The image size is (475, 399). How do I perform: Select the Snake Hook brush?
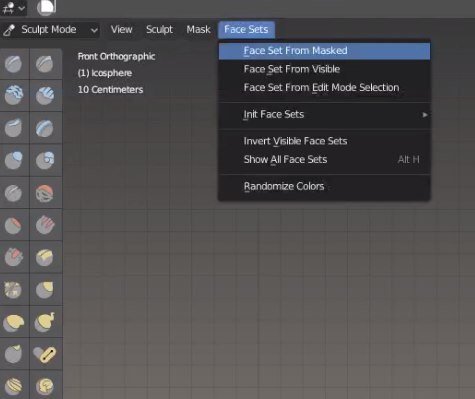pyautogui.click(x=45, y=322)
